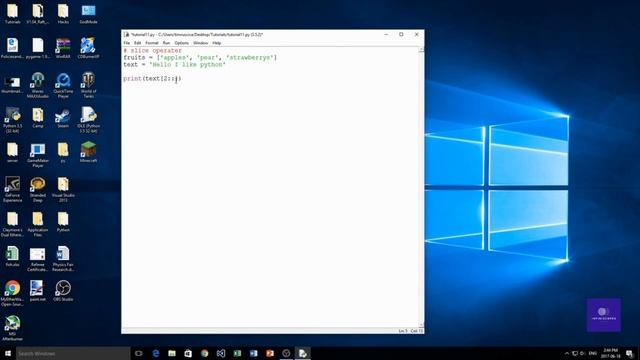Select the Google Chrome desktop shortcut
Viewport: 640px width, 360px height.
12,293
